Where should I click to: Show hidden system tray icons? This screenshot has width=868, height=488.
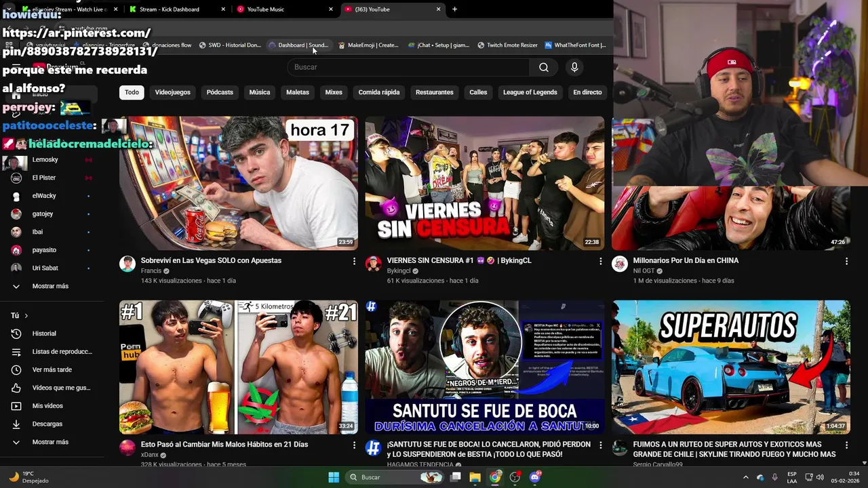tap(746, 477)
